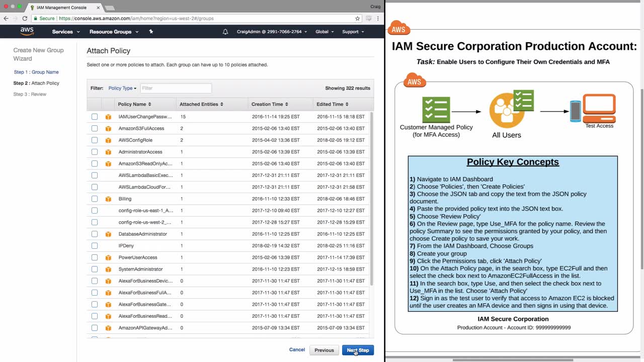
Task: Check the AWSLambdaBasicExec... checkbox
Action: [95, 175]
